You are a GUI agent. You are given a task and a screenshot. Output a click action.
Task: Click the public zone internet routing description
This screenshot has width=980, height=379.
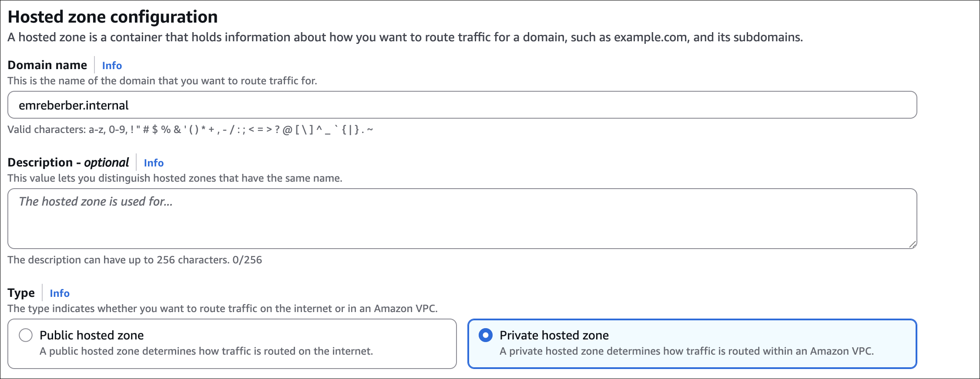(x=206, y=351)
